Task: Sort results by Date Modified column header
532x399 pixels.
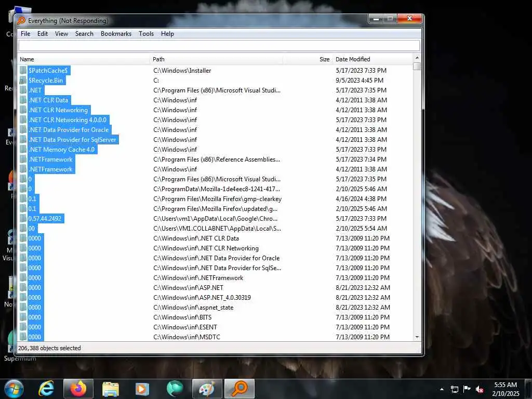Action: [x=373, y=59]
